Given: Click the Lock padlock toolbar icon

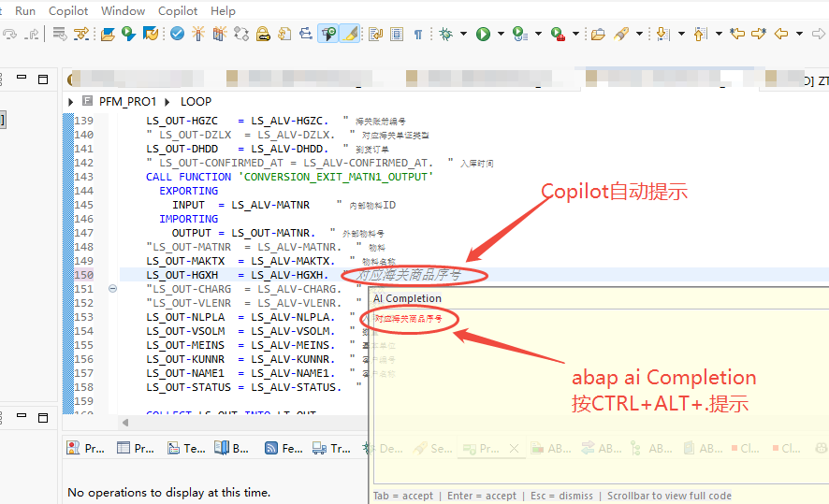Looking at the screenshot, I should pyautogui.click(x=263, y=35).
